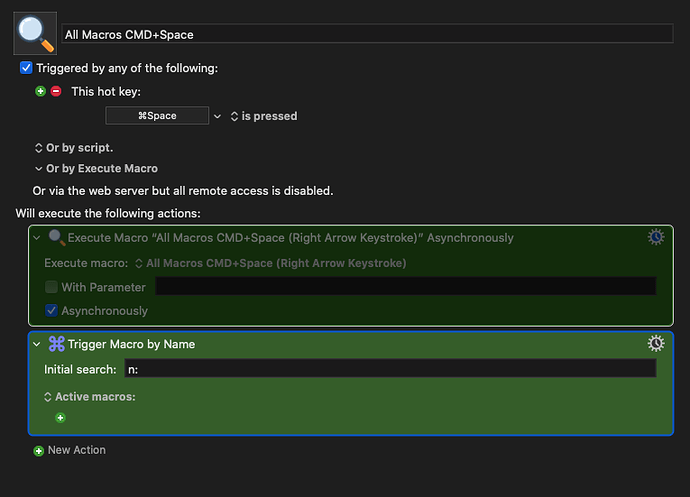Open the Execute Macro action gear menu
Image resolution: width=690 pixels, height=497 pixels.
656,237
